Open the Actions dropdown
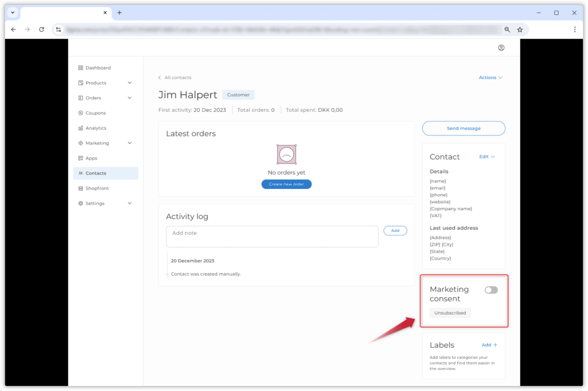The width and height of the screenshot is (588, 391). coord(490,78)
